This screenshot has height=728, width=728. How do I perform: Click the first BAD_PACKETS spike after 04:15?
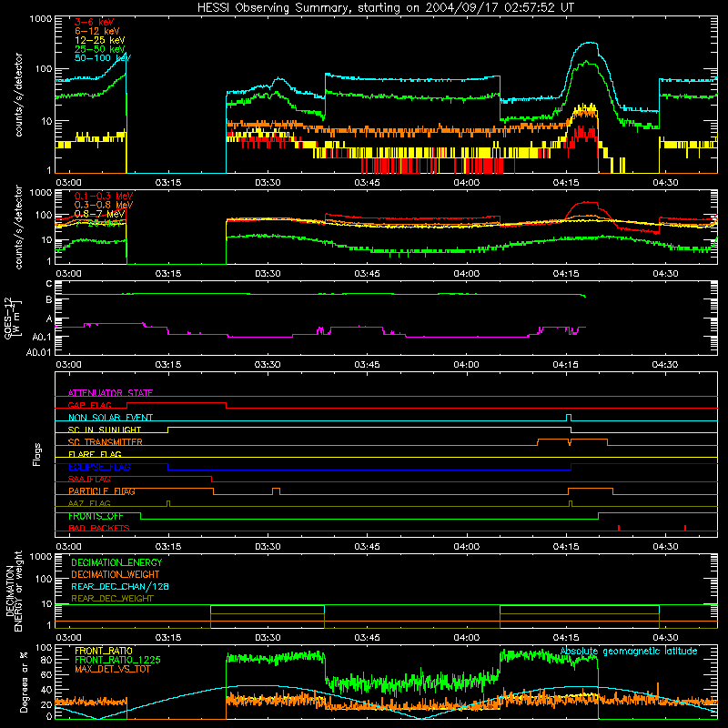click(x=619, y=528)
